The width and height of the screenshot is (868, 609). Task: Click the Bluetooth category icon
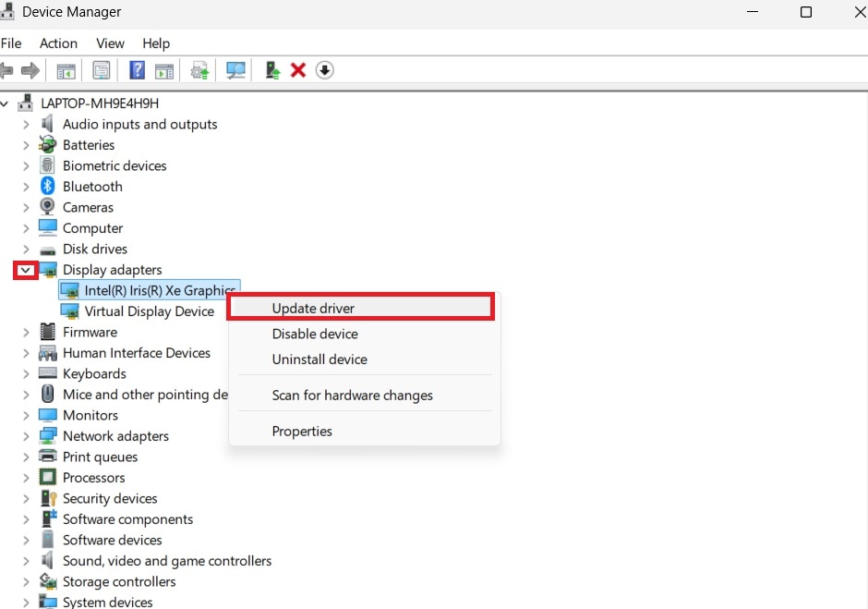(48, 186)
